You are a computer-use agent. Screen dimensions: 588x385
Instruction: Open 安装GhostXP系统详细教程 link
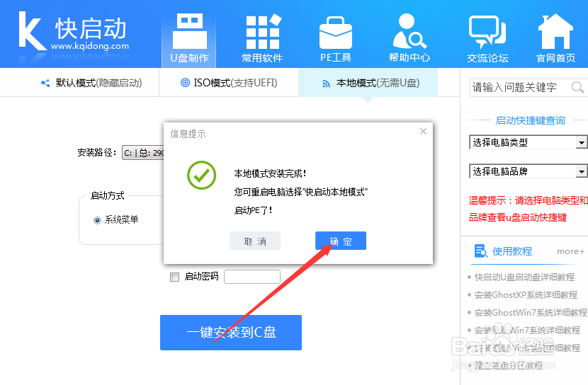[x=526, y=294]
